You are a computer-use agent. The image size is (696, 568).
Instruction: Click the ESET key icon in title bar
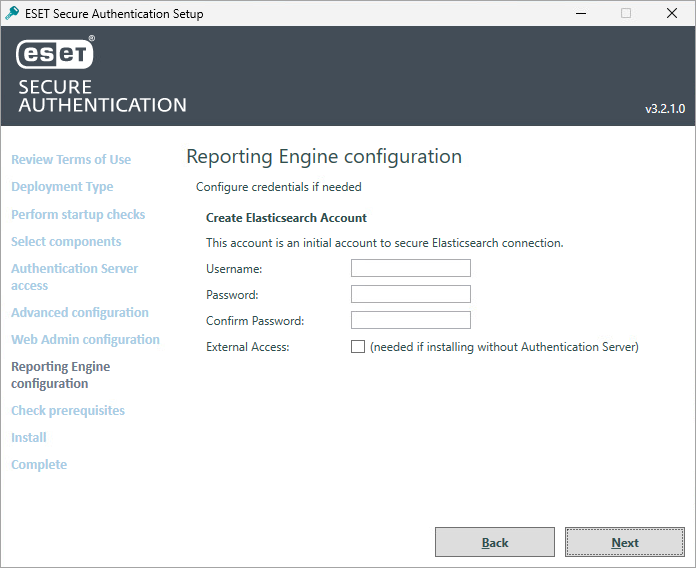12,13
